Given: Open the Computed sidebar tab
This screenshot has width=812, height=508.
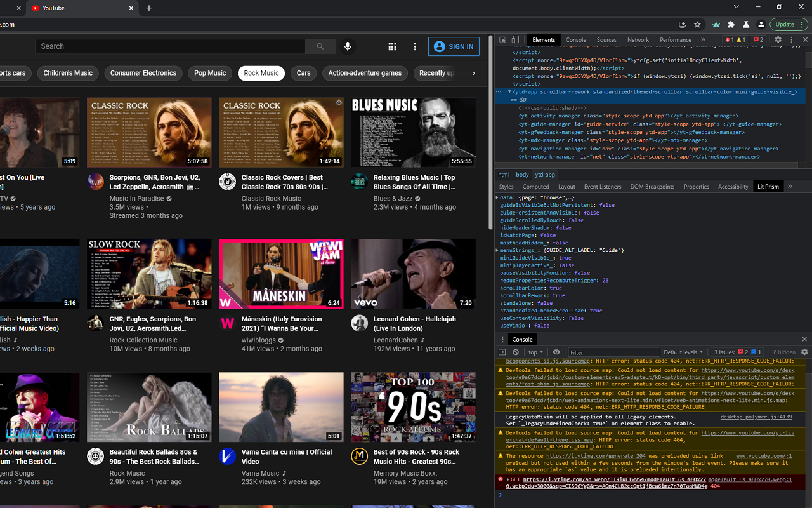Looking at the screenshot, I should pos(536,187).
